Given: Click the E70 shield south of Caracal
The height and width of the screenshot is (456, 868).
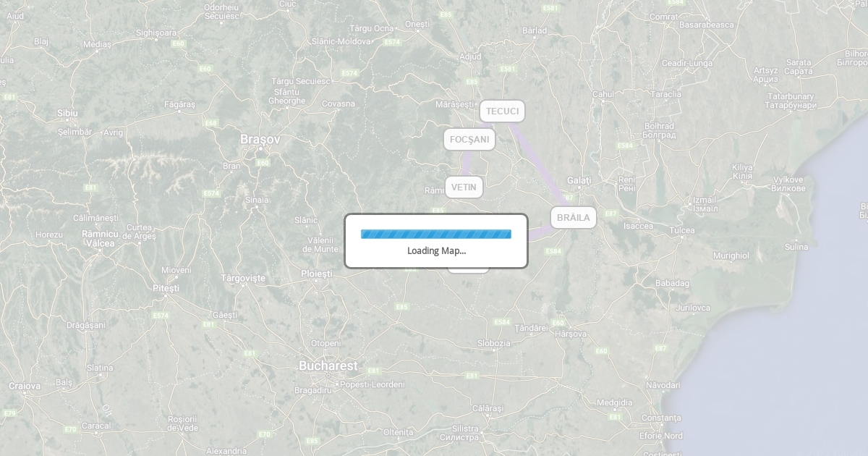Looking at the screenshot, I should (x=70, y=429).
